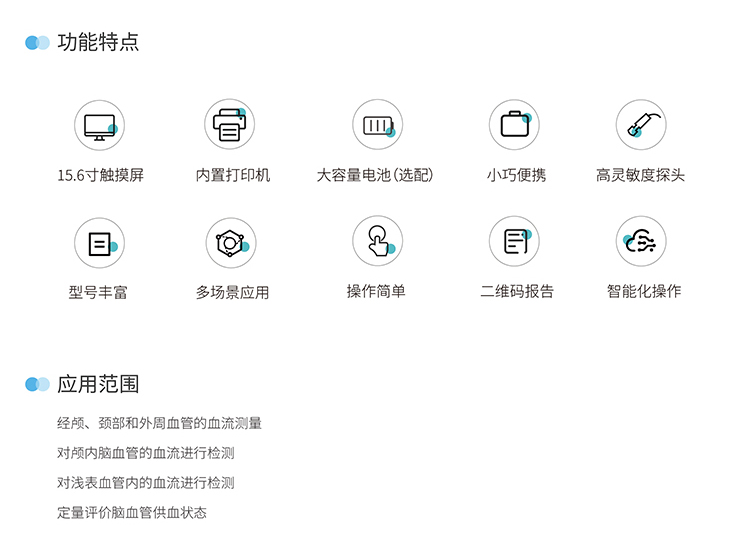Select the 高灵敏度探头 probe icon
Viewport: 750px width, 548px height.
coord(640,126)
